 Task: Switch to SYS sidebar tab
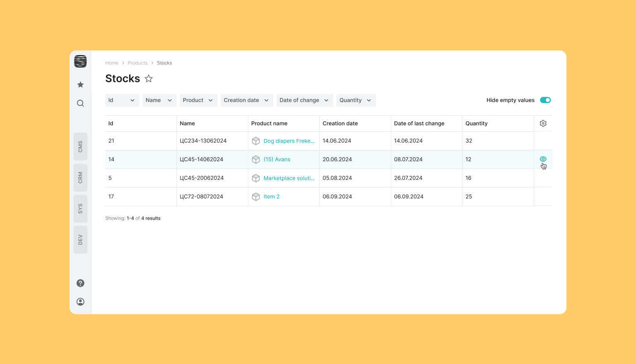pos(80,208)
